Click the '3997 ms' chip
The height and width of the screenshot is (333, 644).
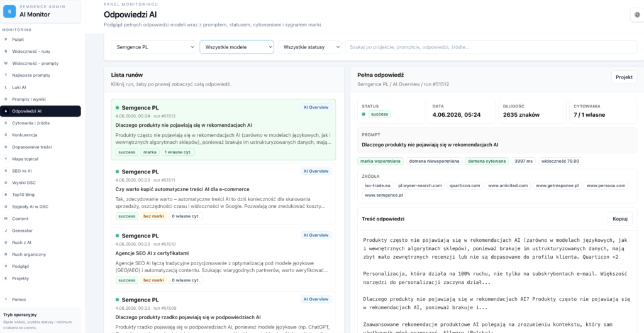point(523,161)
